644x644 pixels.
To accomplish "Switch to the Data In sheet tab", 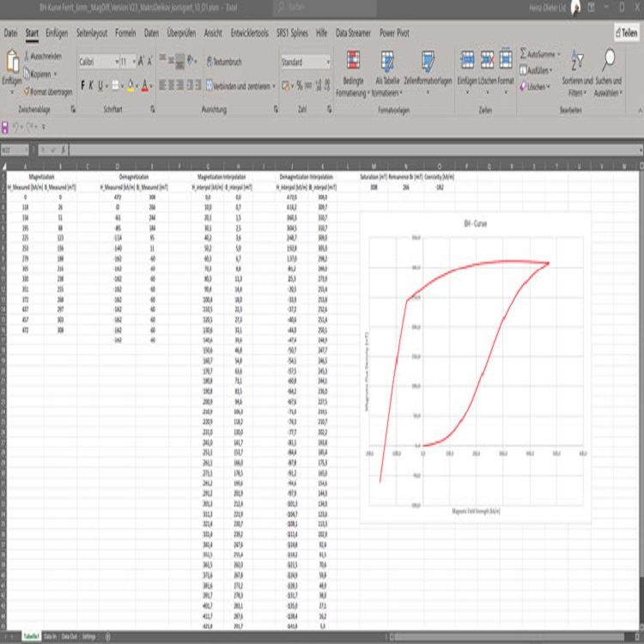I will tap(51, 636).
